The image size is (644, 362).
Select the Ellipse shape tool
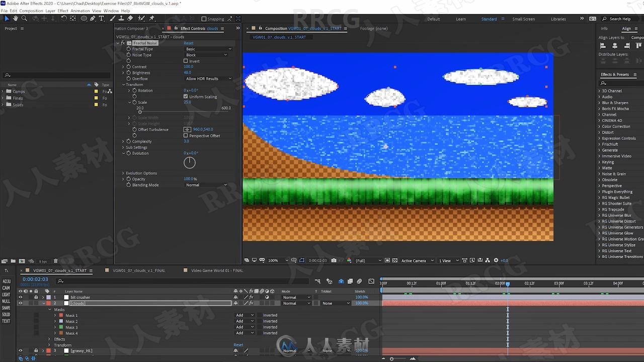[x=84, y=19]
